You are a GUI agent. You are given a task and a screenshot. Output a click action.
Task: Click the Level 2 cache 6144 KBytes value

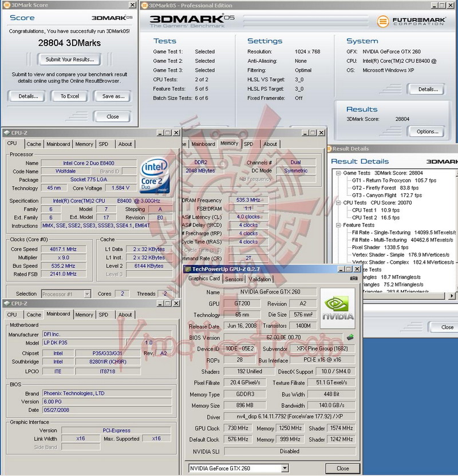pyautogui.click(x=149, y=265)
